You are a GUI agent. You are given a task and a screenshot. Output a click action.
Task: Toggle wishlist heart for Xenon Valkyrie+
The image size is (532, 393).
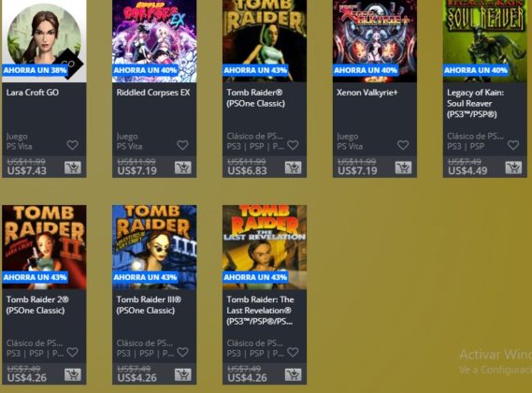point(403,145)
